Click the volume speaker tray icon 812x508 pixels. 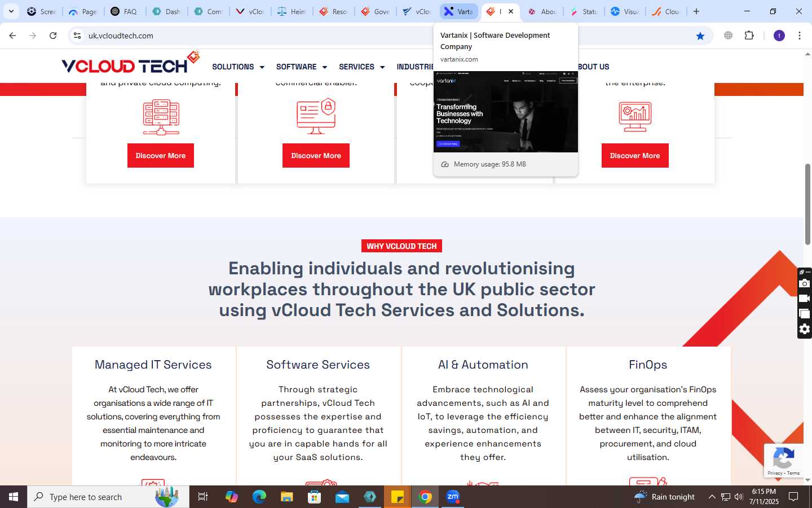point(739,497)
